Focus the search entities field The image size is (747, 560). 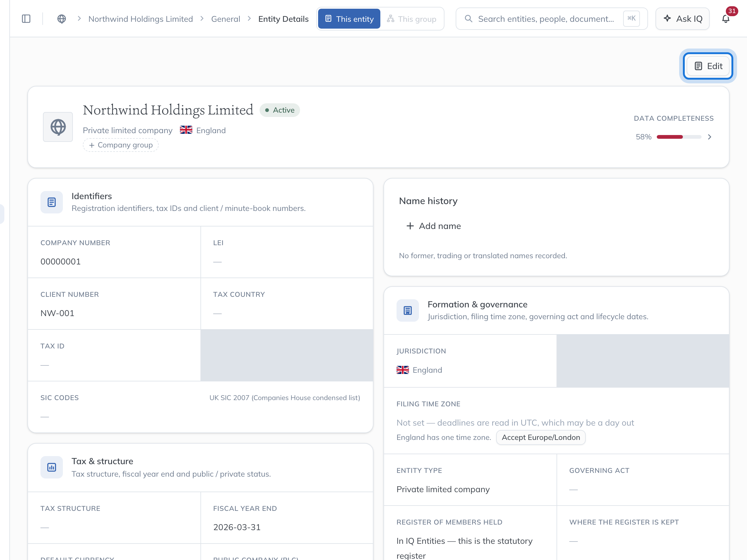pyautogui.click(x=551, y=19)
